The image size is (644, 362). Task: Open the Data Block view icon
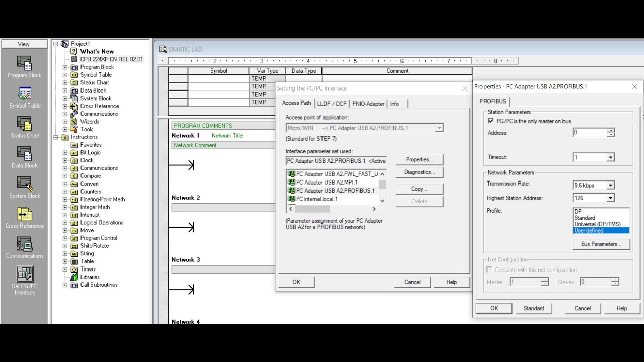point(24,154)
